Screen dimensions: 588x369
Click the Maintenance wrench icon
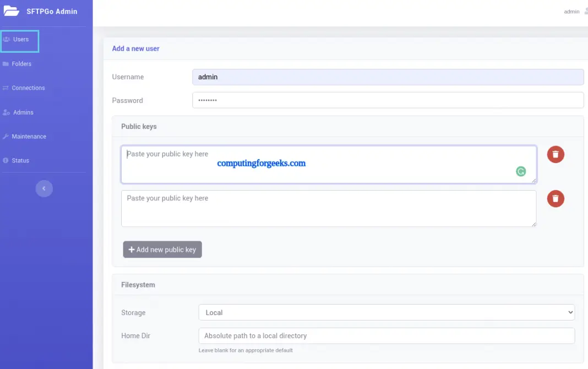pyautogui.click(x=7, y=136)
